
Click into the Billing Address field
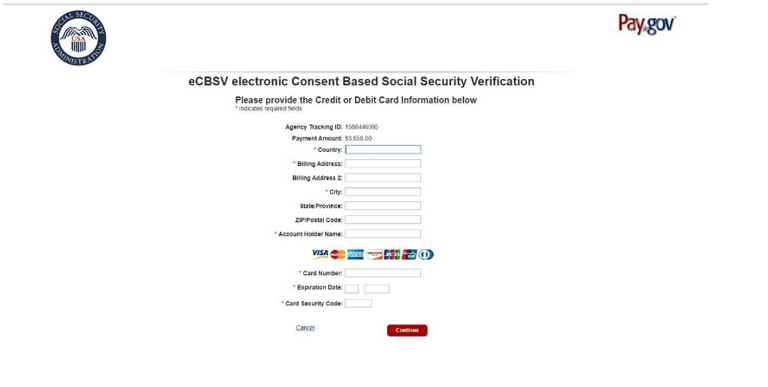[x=383, y=164]
